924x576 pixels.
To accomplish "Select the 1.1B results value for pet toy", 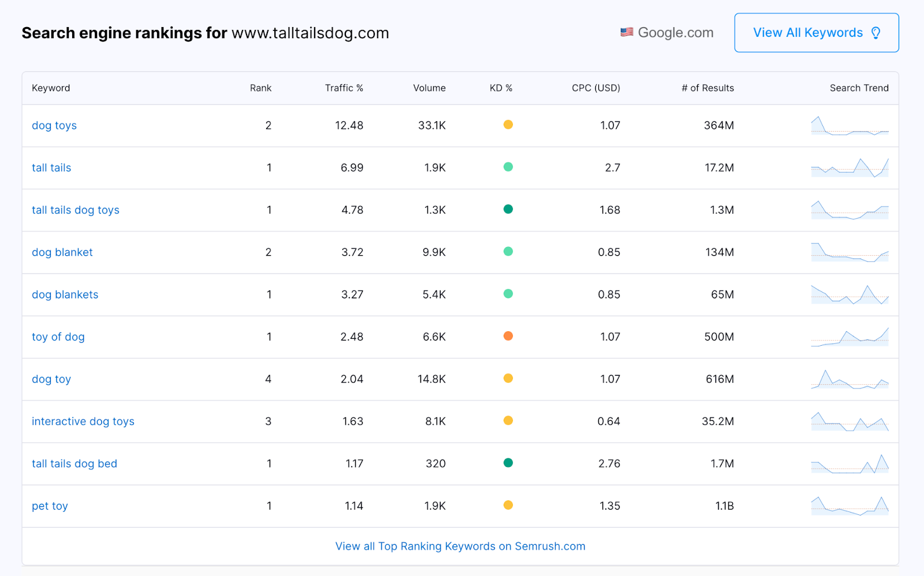I will pos(725,506).
